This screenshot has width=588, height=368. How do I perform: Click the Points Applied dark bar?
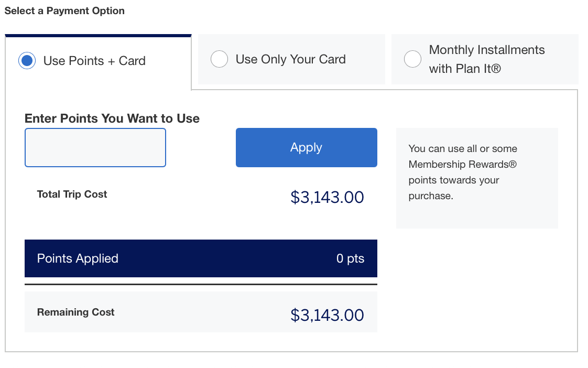pos(201,258)
